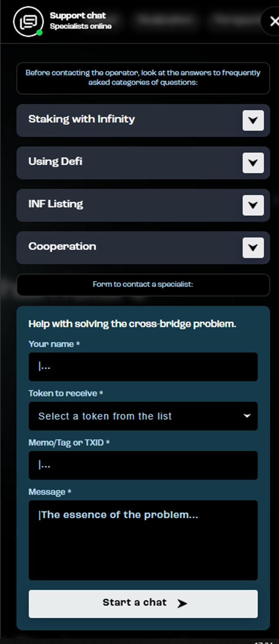This screenshot has width=279, height=644.
Task: Click the Cooperation section down arrow
Action: click(x=253, y=248)
